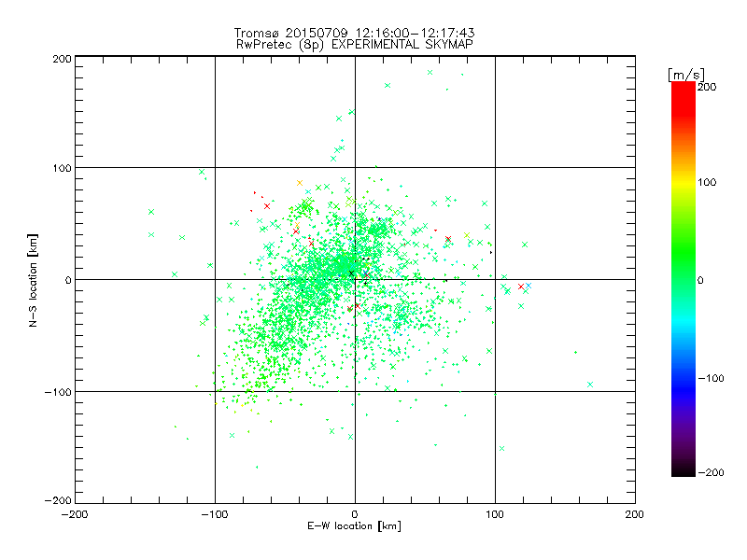The height and width of the screenshot is (560, 747).
Task: Click the title line "Tromsø 20150709 12:16:00-12:17:43"
Action: (354, 33)
